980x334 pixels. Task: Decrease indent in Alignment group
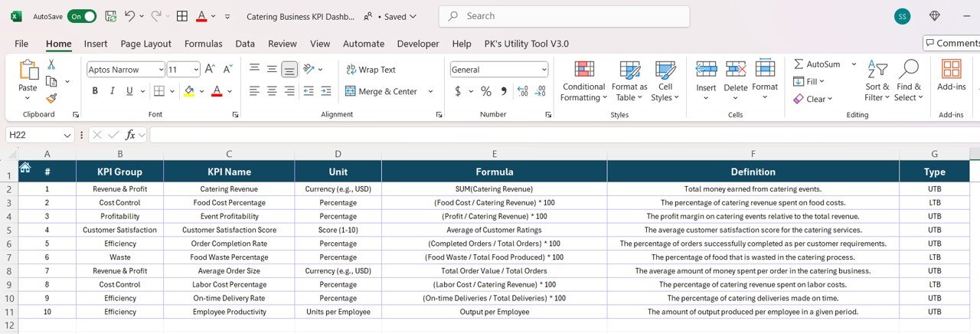click(309, 91)
